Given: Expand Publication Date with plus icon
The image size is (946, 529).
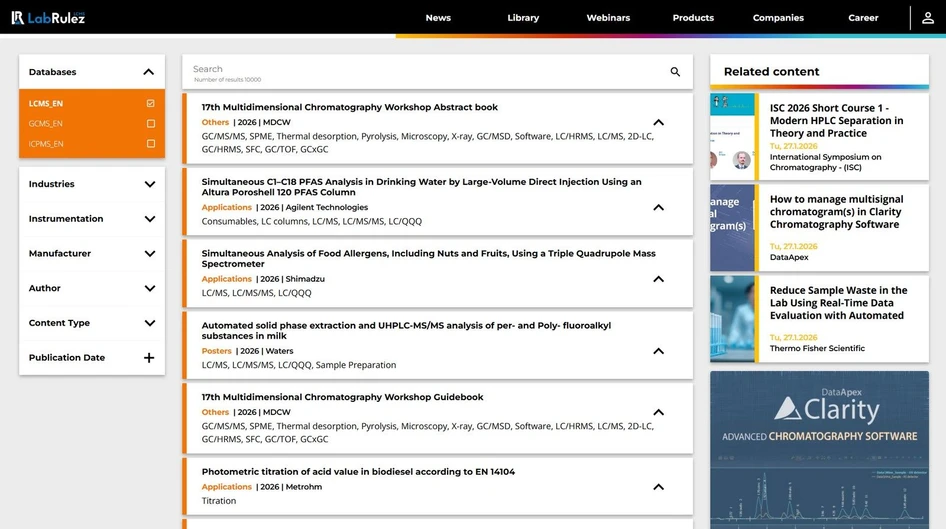Looking at the screenshot, I should (x=149, y=358).
